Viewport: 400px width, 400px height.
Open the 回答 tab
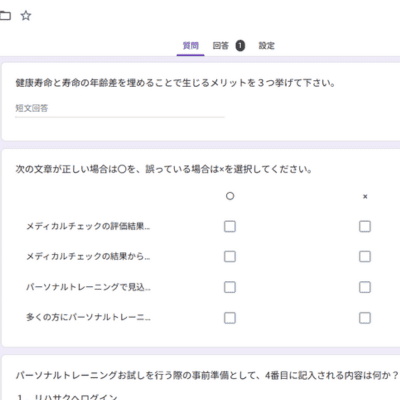coord(221,46)
